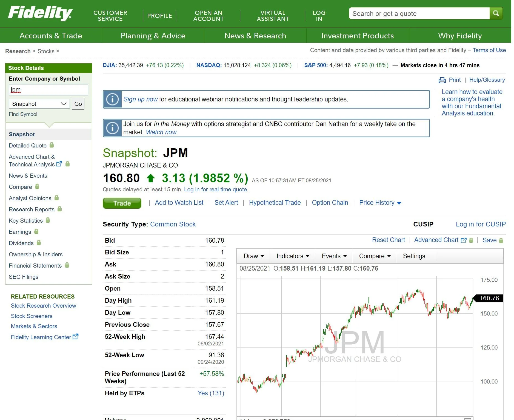Image resolution: width=514 pixels, height=420 pixels.
Task: Click the Hypothetical Trade link
Action: pos(275,203)
